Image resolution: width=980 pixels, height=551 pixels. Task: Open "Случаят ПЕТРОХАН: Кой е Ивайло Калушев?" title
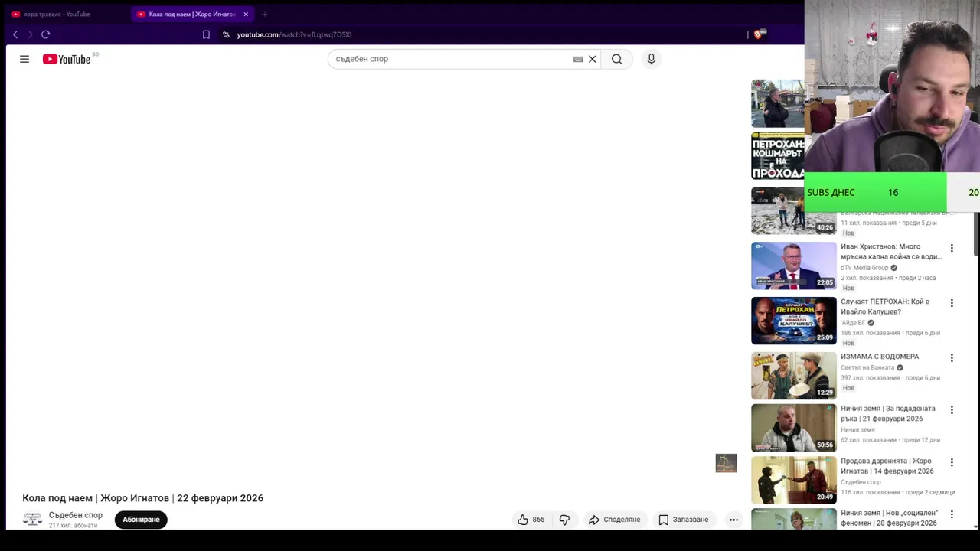click(885, 306)
